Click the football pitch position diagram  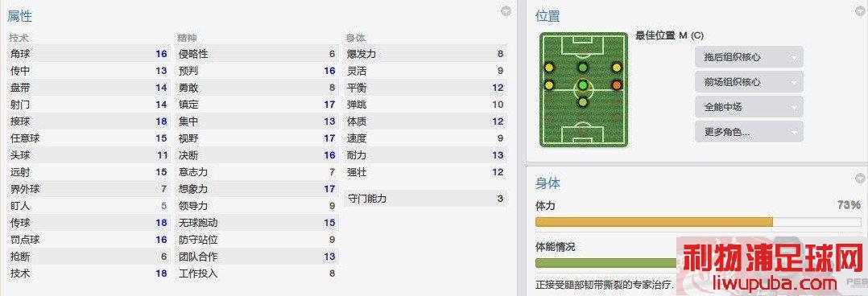tap(584, 89)
